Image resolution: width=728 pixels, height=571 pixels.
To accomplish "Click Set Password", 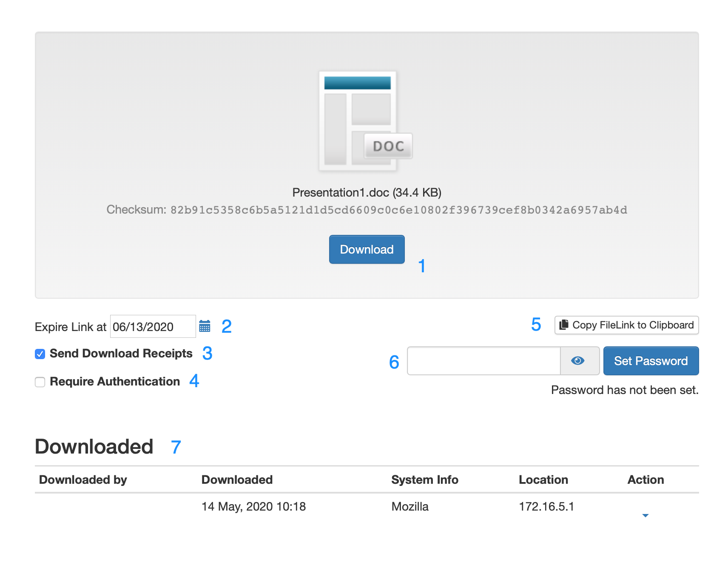I will pyautogui.click(x=651, y=360).
